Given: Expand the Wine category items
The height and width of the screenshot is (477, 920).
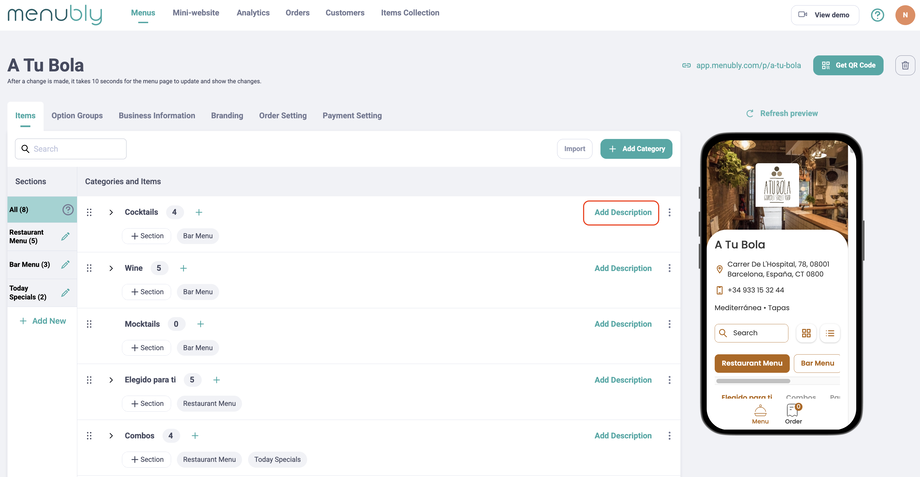Looking at the screenshot, I should pos(111,268).
